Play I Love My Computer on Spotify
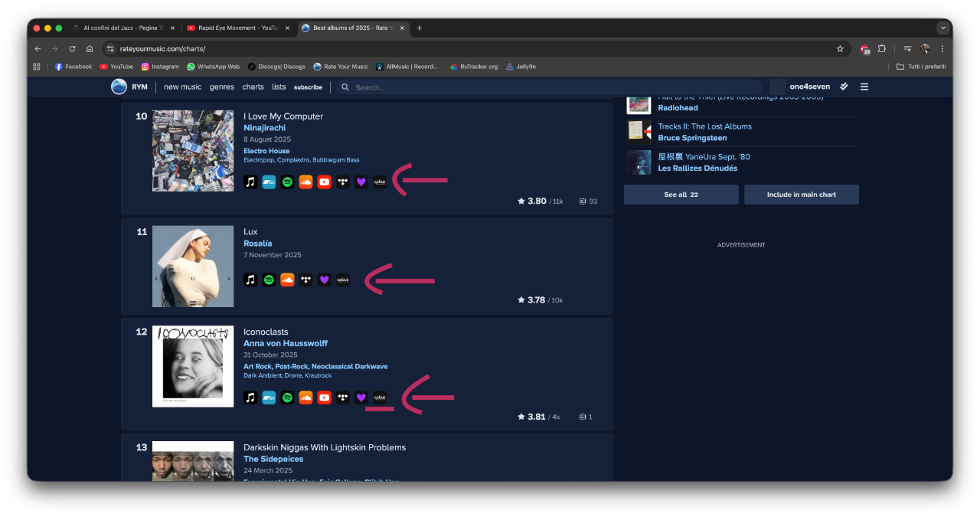Image resolution: width=980 pixels, height=517 pixels. point(287,182)
